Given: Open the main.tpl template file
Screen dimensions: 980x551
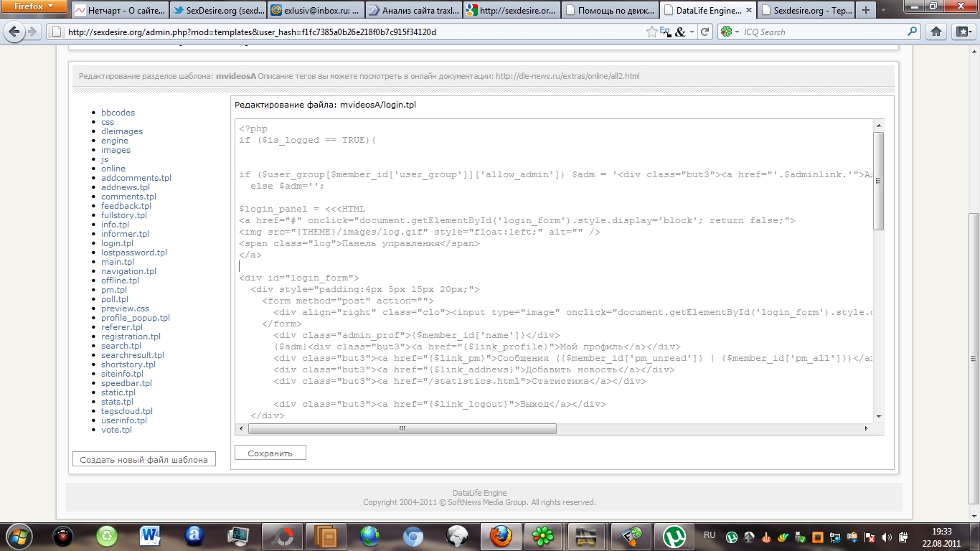Looking at the screenshot, I should (118, 262).
